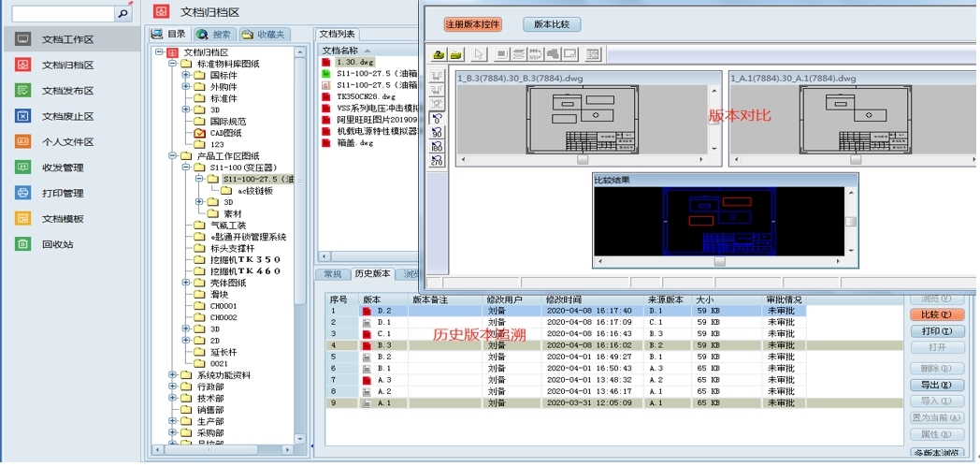Click the 多版本浏览 button

937,453
